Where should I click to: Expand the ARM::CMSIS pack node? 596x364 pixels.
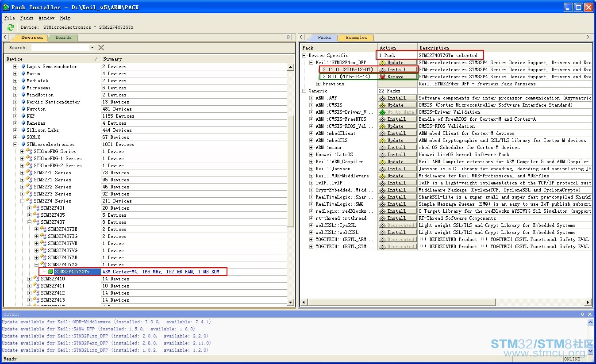point(311,105)
